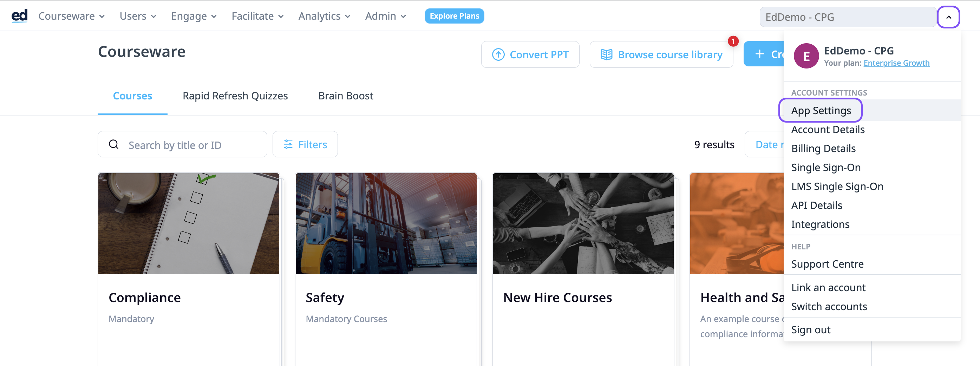Click the 9 results count text
980x366 pixels.
point(714,145)
